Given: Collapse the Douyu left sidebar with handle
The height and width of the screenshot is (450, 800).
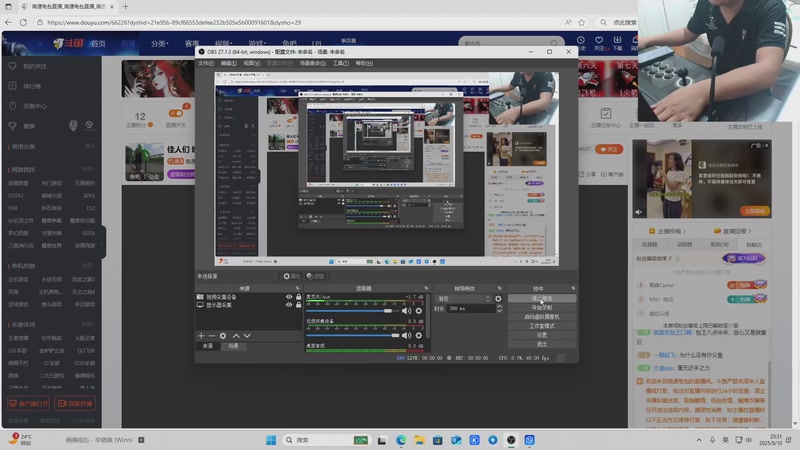Looking at the screenshot, I should 102,243.
